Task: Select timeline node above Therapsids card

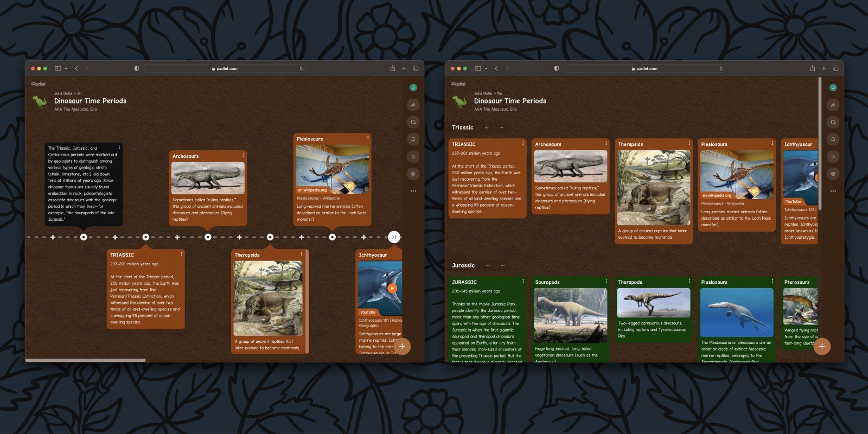Action: coord(270,237)
